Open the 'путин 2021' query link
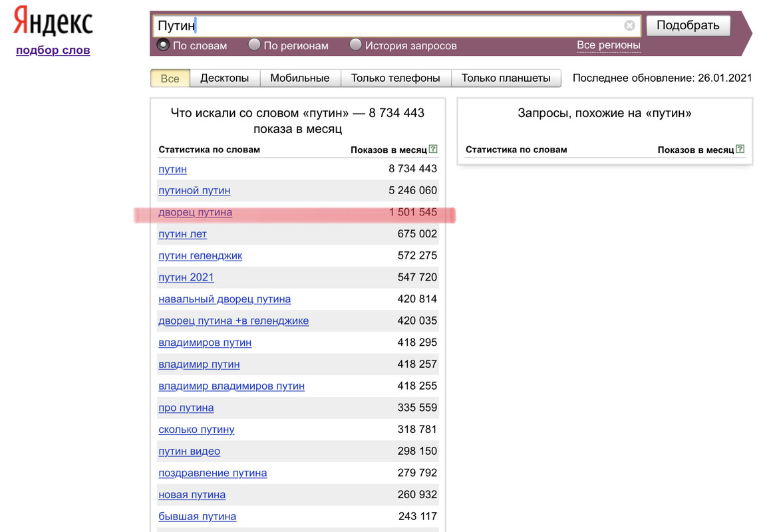Screen dimensions: 759x532 [x=186, y=277]
